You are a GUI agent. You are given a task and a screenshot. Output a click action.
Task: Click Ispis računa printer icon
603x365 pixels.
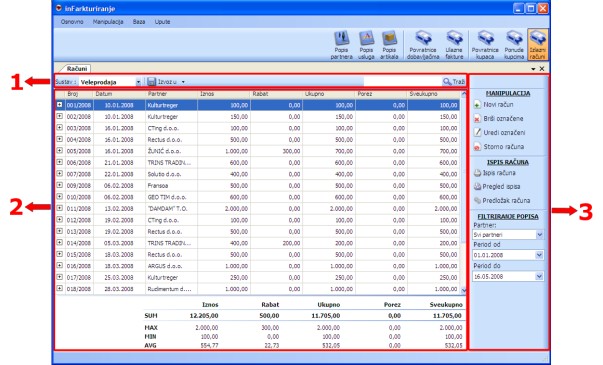pos(477,173)
